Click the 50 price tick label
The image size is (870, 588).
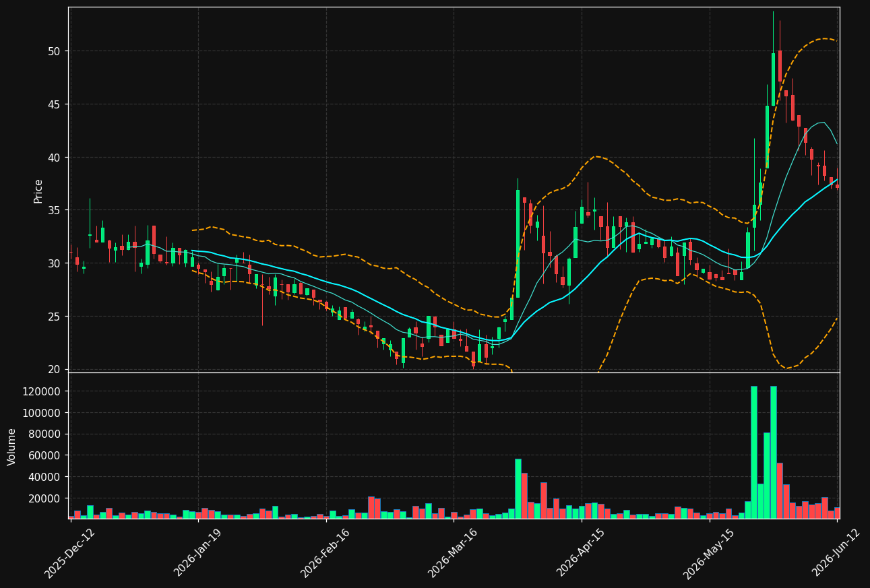pyautogui.click(x=54, y=52)
